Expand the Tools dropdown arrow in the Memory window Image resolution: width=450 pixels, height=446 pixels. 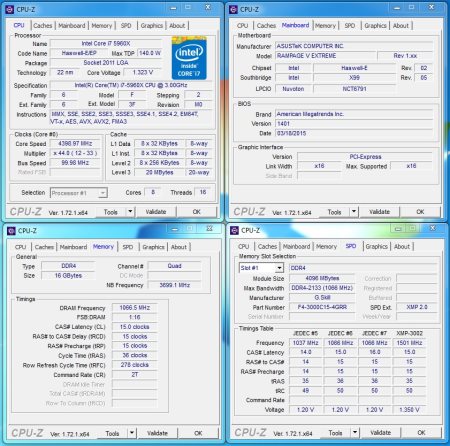(x=132, y=433)
